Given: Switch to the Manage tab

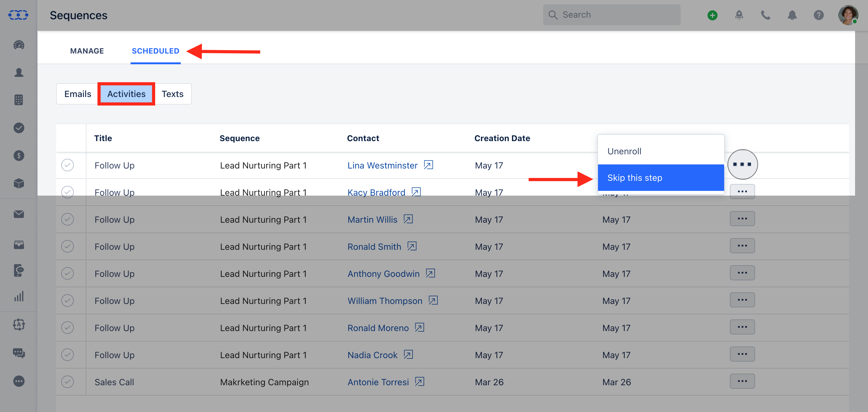Looking at the screenshot, I should [87, 51].
